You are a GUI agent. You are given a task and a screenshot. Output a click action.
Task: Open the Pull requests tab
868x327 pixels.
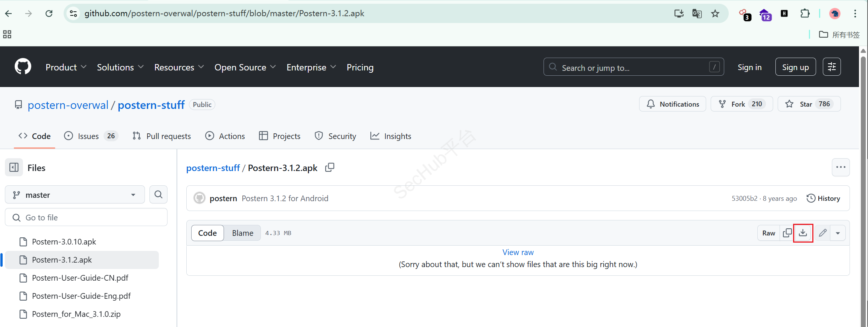click(162, 136)
